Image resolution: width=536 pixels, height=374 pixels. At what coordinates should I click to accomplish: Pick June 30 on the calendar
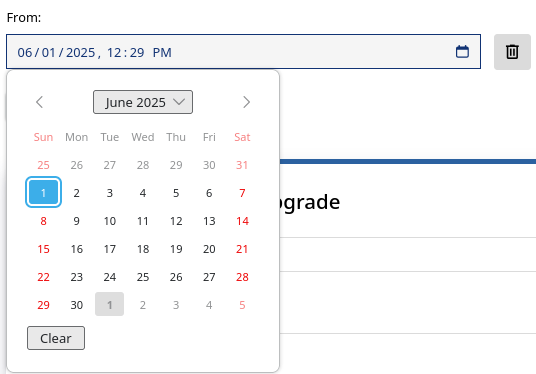[77, 305]
